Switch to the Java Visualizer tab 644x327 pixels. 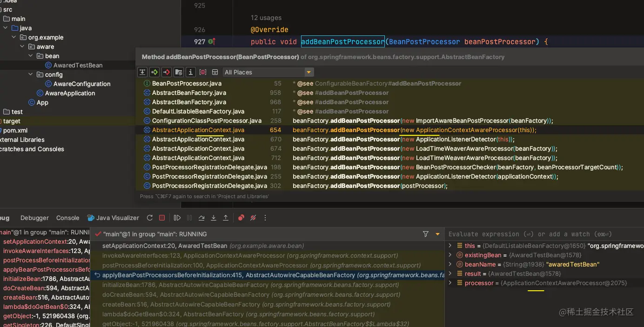pyautogui.click(x=113, y=218)
